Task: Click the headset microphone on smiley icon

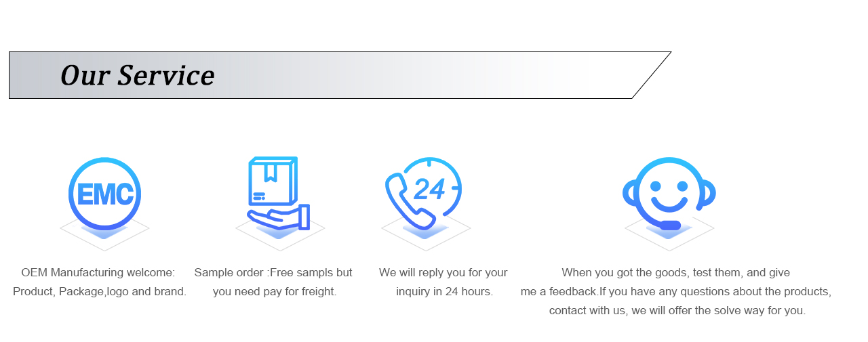Action: (669, 226)
